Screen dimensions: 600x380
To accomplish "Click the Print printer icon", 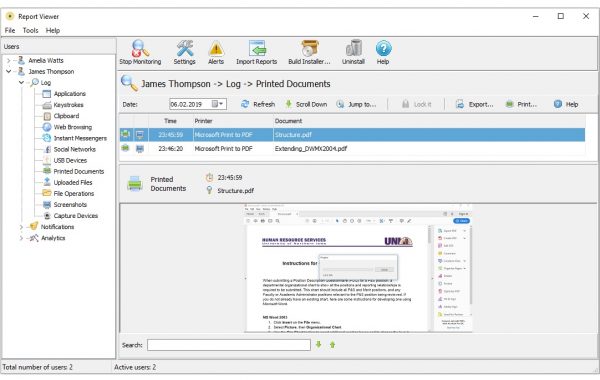I will [509, 104].
